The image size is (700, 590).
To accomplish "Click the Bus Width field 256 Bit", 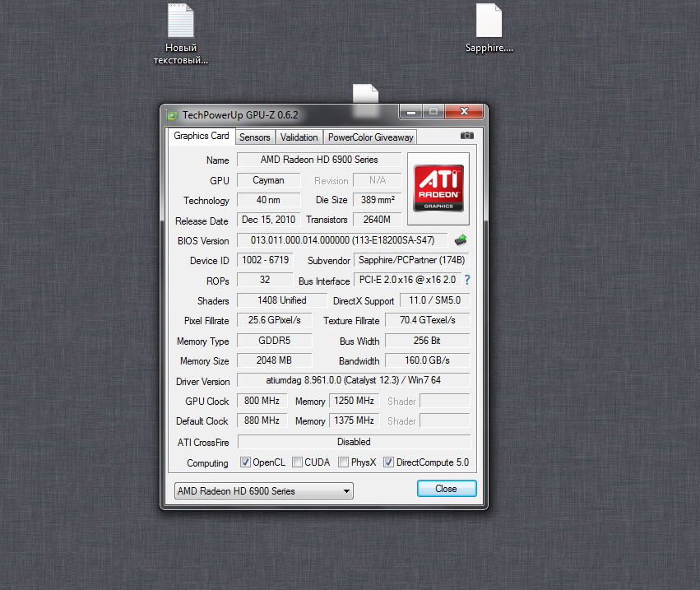I will point(428,341).
